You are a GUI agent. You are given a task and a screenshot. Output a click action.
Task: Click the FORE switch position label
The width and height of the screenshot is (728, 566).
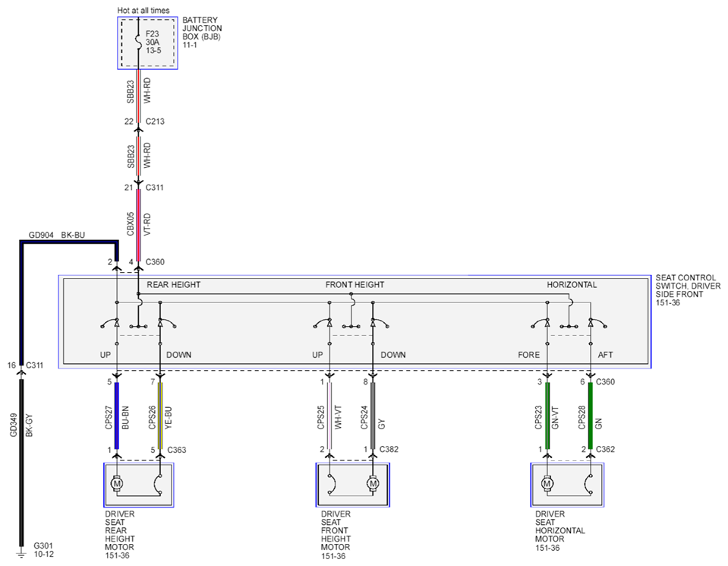point(529,355)
